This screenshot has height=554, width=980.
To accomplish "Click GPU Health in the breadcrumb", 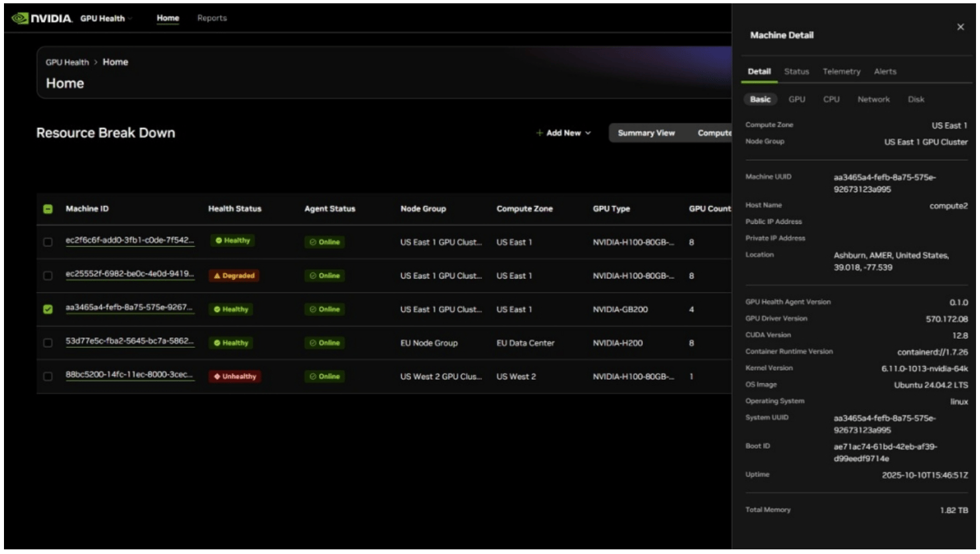I will 67,62.
